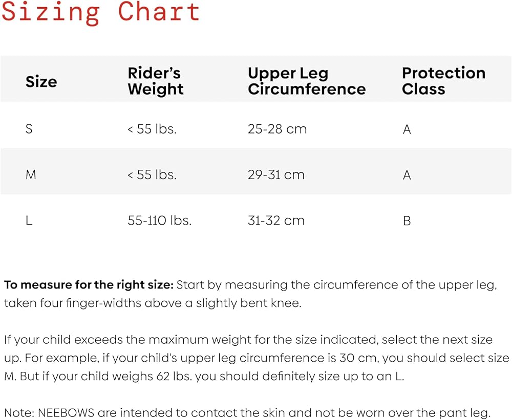
Task: Select size "S" in the table
Action: (29, 129)
